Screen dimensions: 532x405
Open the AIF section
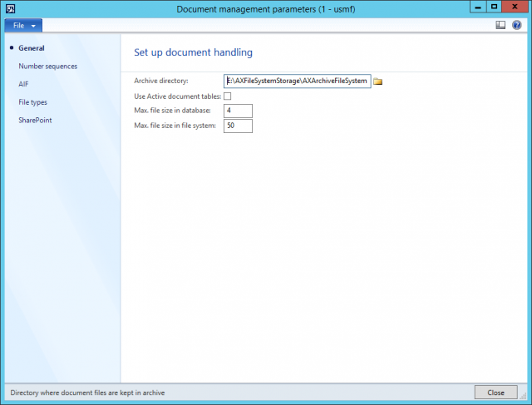pos(23,84)
